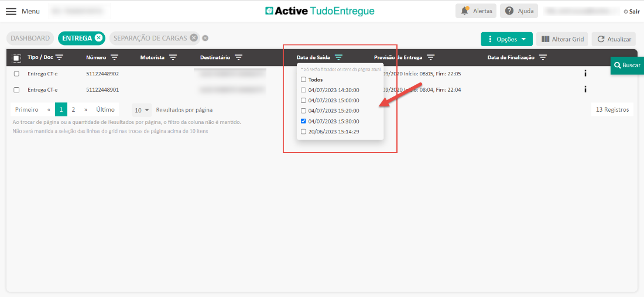Click info icon for row 51122448902
The width and height of the screenshot is (644, 297).
click(x=585, y=74)
